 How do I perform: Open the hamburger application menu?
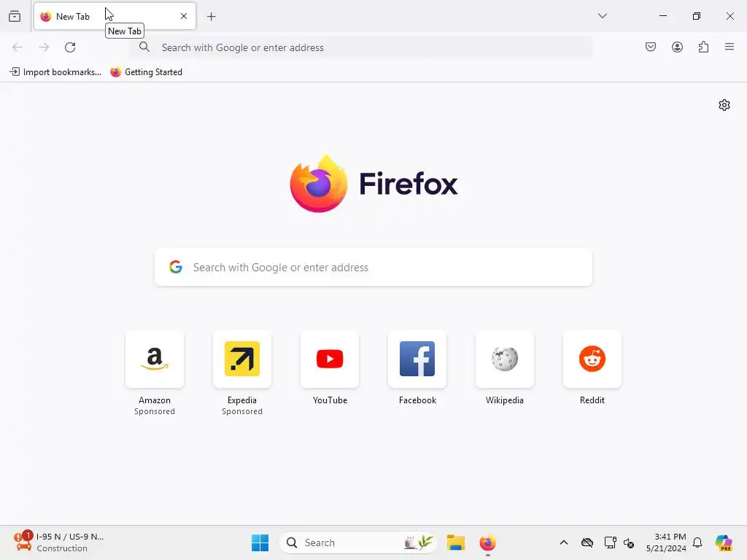(x=729, y=47)
